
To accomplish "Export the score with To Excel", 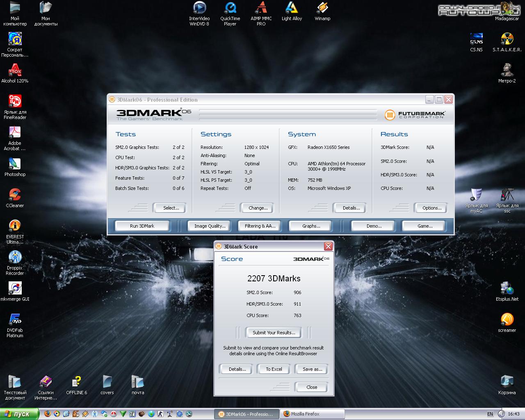I will point(274,369).
